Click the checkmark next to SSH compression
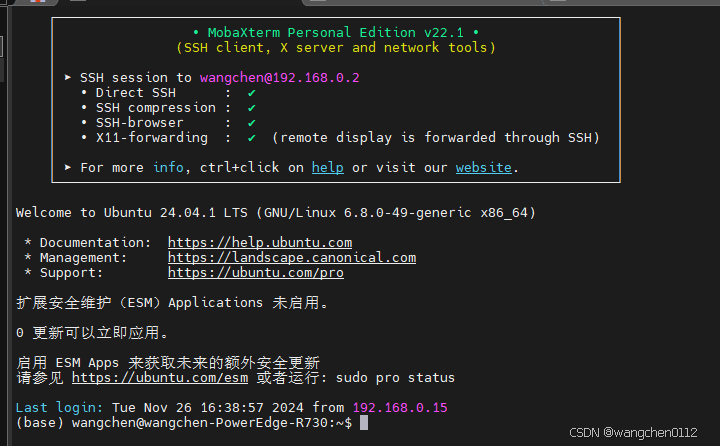 (251, 108)
